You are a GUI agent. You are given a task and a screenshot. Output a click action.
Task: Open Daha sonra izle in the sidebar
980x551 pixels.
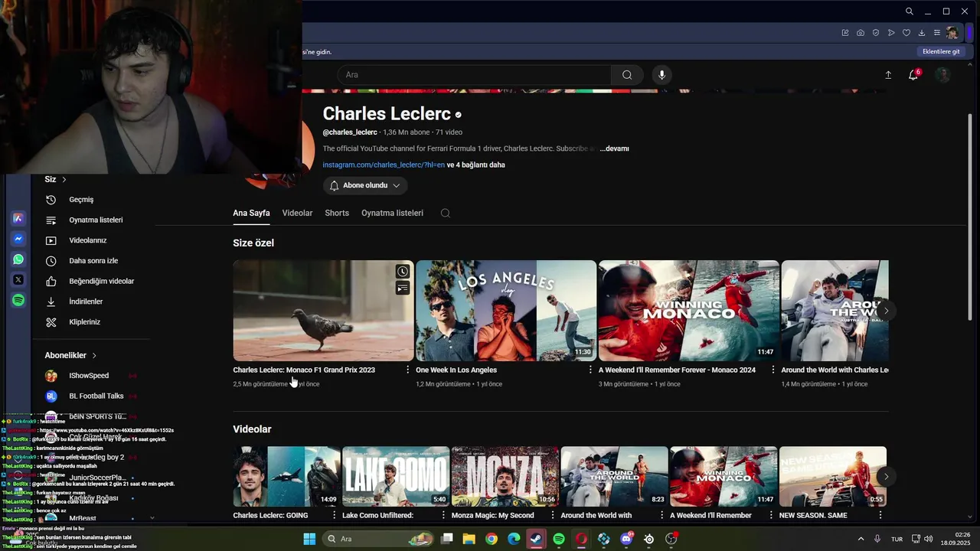pyautogui.click(x=92, y=261)
